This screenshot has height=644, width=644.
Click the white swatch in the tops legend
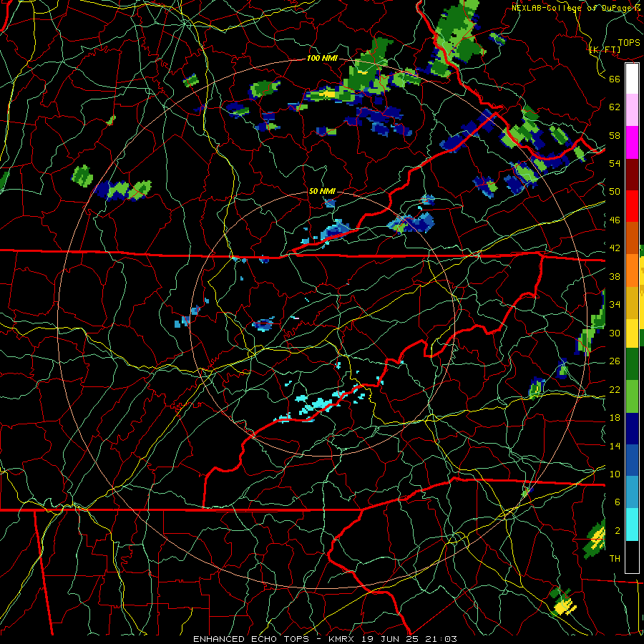point(632,79)
